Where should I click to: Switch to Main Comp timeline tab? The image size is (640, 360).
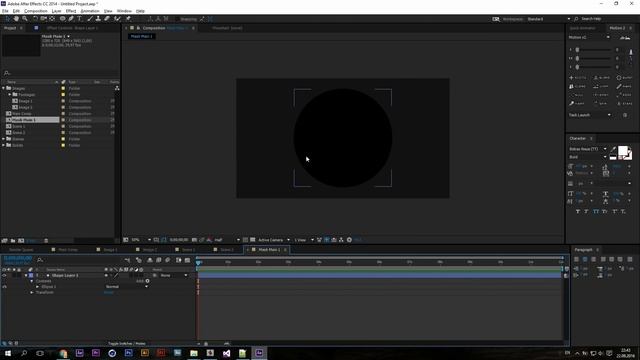pyautogui.click(x=68, y=249)
